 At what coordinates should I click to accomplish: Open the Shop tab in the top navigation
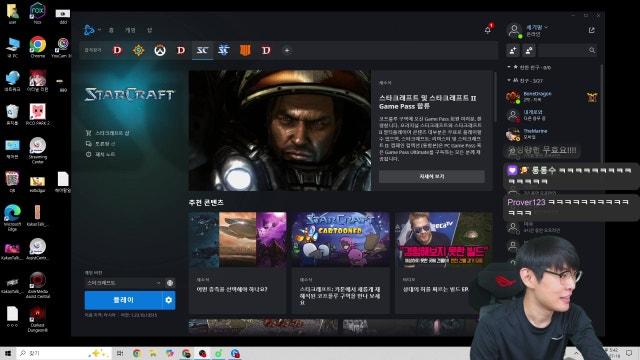(x=149, y=30)
